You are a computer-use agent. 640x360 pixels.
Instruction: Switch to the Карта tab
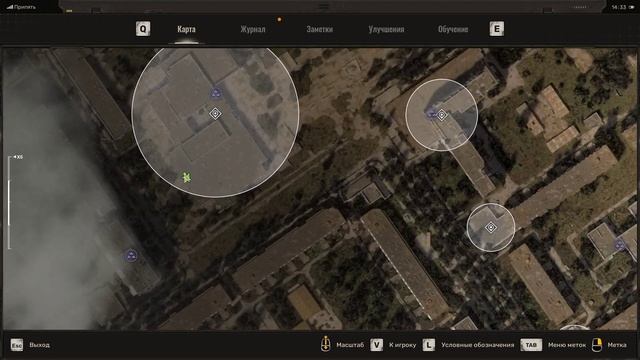pyautogui.click(x=186, y=29)
